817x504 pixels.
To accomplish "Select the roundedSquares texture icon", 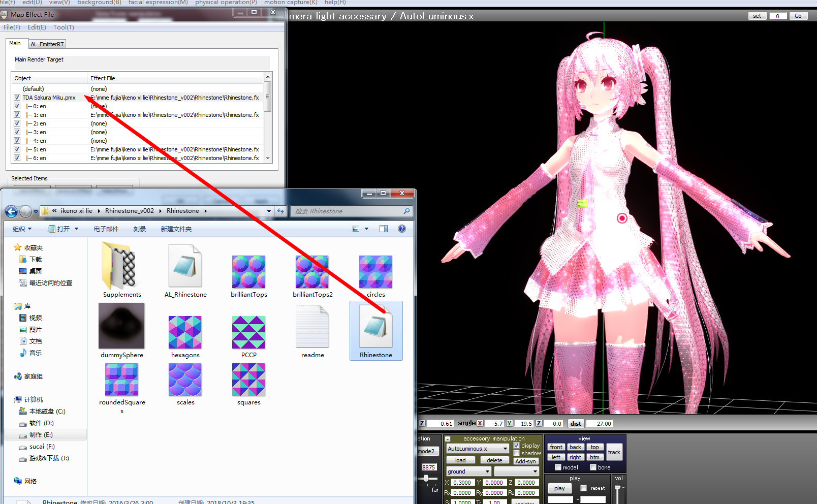I will click(121, 380).
